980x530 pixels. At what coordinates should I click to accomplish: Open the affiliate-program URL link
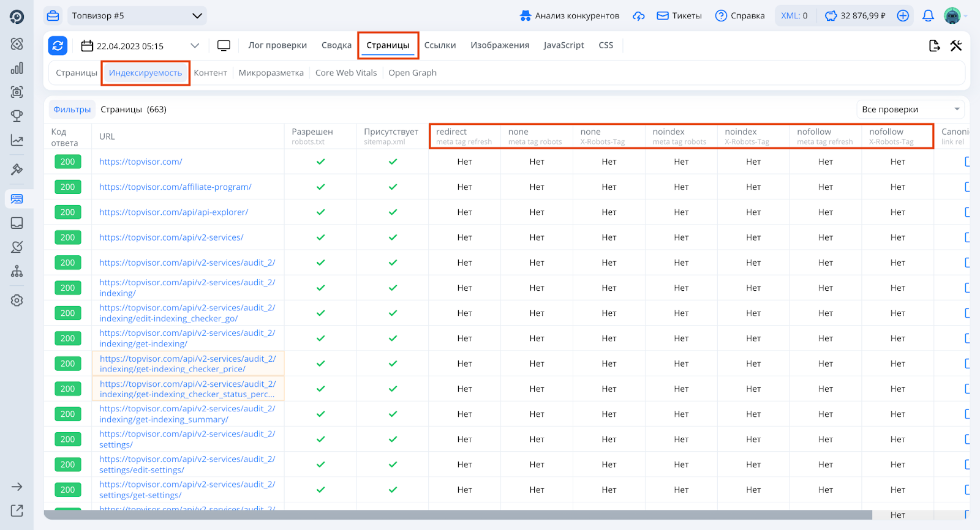pos(175,187)
